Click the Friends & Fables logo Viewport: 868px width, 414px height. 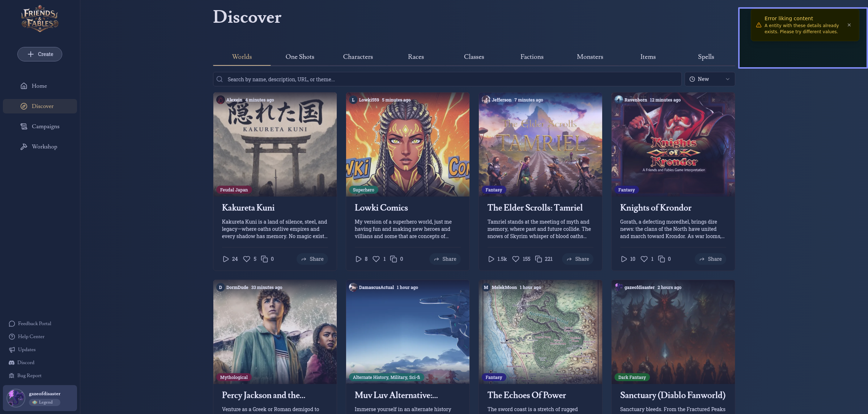[40, 19]
